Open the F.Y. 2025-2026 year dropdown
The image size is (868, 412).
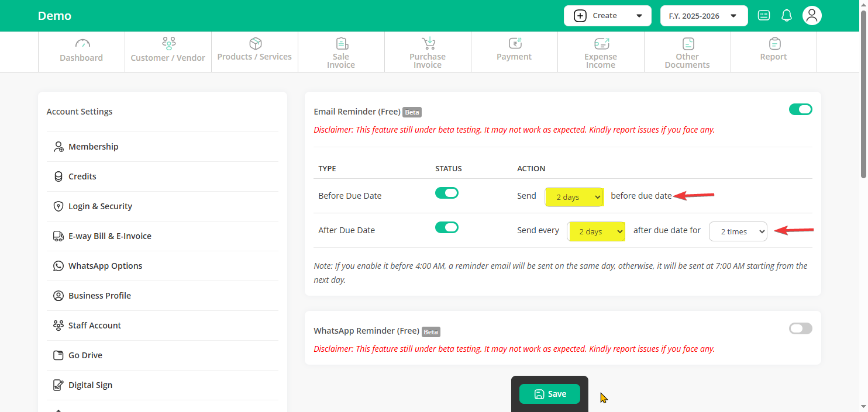704,16
